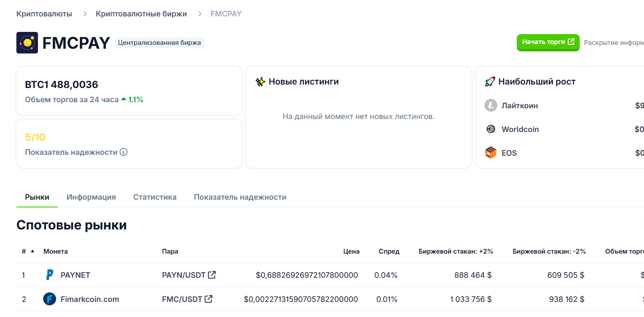Screen dimensions: 644x317
Task: Click the 1 033 756 $ depth value
Action: click(x=471, y=299)
